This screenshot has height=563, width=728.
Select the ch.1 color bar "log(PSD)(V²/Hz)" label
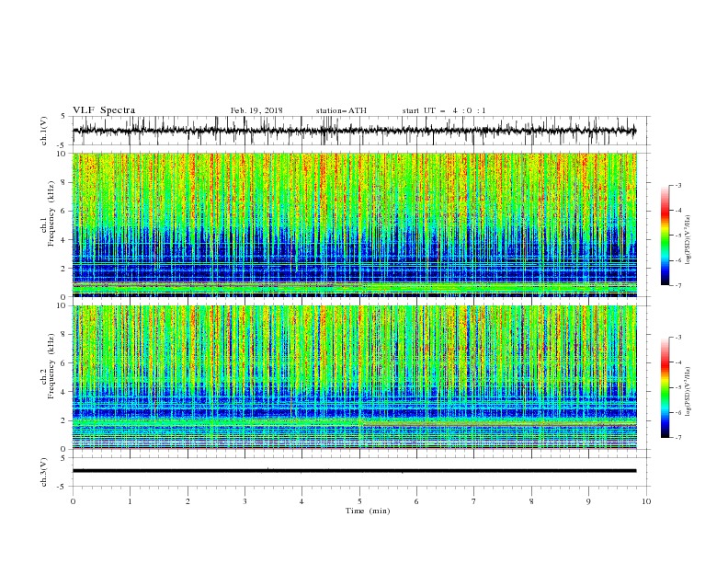click(688, 240)
